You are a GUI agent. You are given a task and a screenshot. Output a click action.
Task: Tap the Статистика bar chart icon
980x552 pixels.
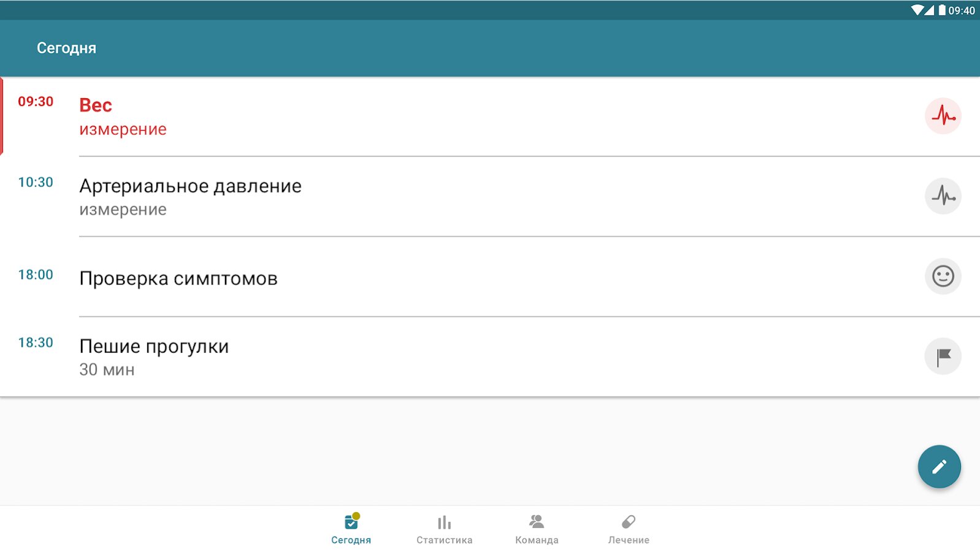tap(444, 523)
